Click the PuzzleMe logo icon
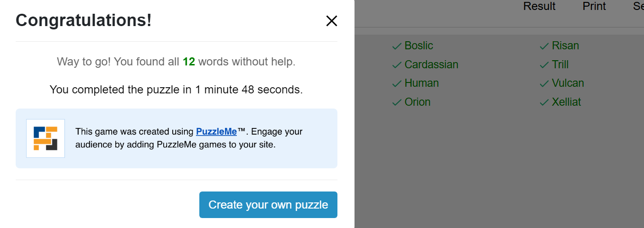 coord(46,138)
